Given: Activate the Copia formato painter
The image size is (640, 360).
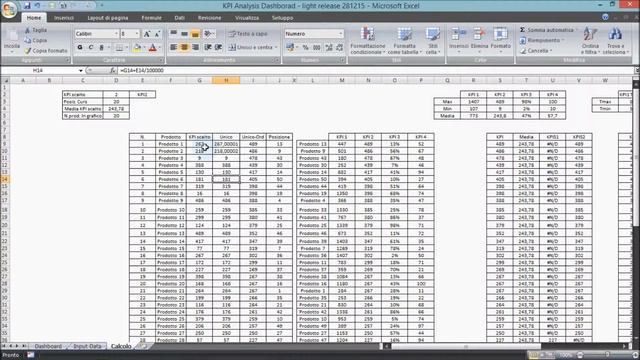Looking at the screenshot, I should [46, 51].
